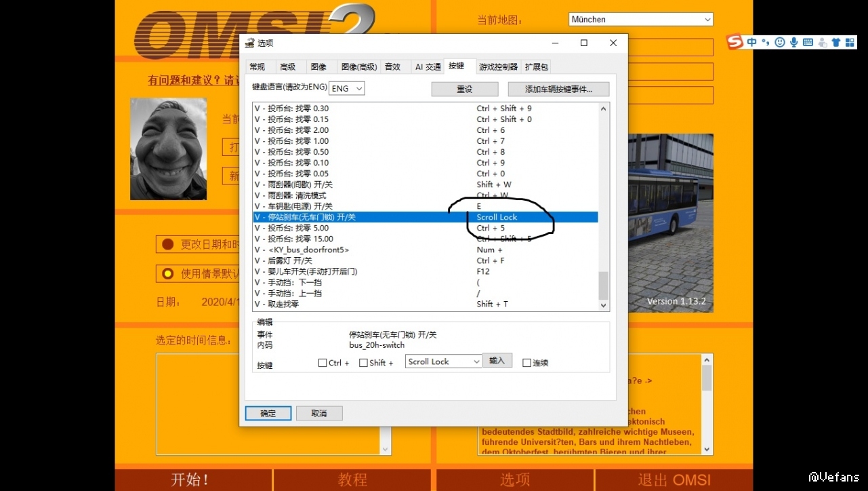This screenshot has width=868, height=491.
Task: Click the 重设 reset button
Action: click(x=465, y=89)
